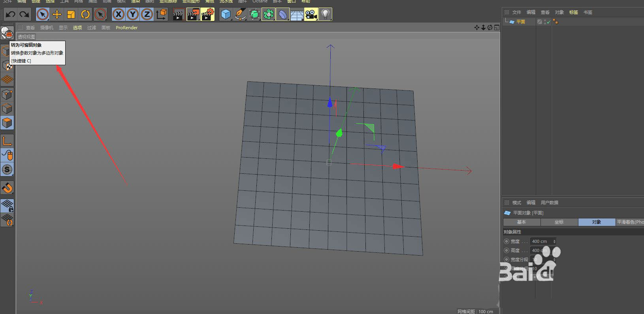Screen dimensions: 644x314
Task: Click the 宽度 width stepper arrows
Action: coord(554,241)
